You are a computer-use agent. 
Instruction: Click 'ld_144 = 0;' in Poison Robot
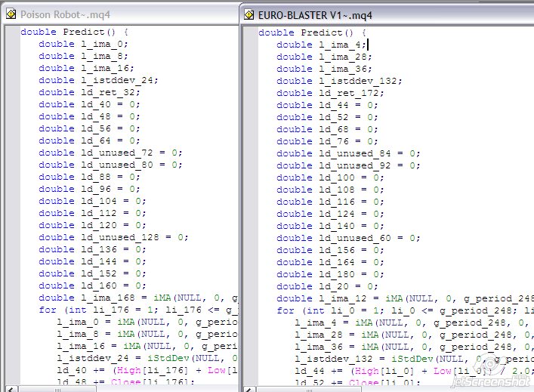(113, 262)
